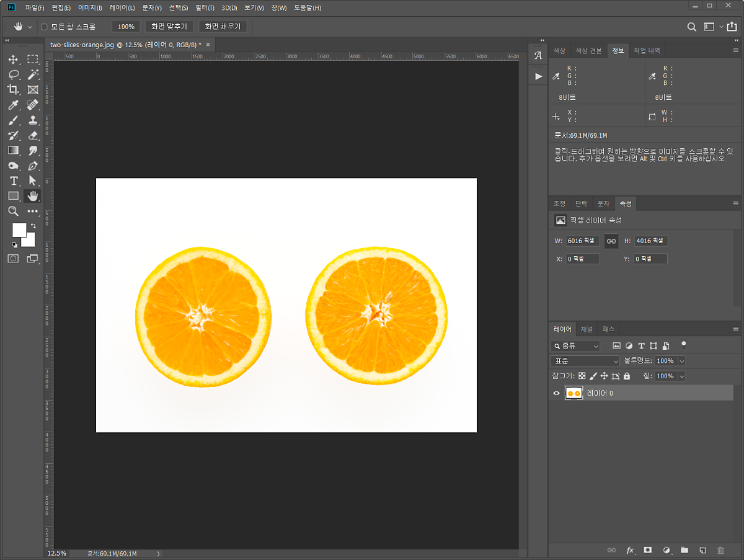The height and width of the screenshot is (560, 744).
Task: Activate the Eraser tool
Action: coord(33,135)
